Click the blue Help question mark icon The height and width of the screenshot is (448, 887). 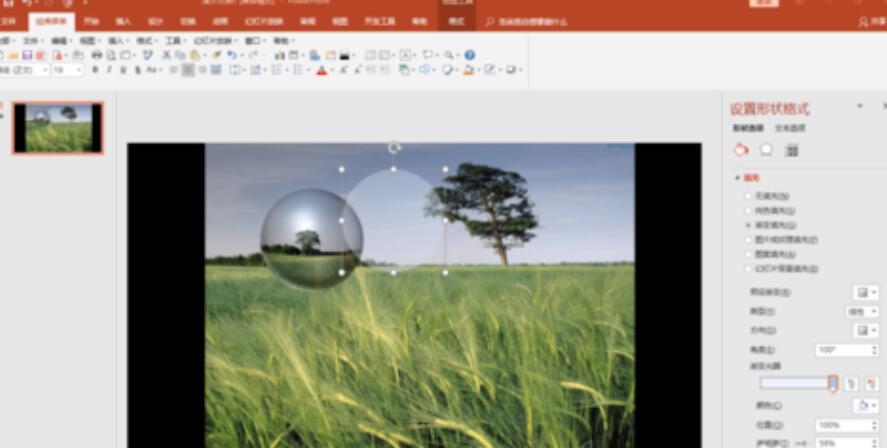pos(469,55)
